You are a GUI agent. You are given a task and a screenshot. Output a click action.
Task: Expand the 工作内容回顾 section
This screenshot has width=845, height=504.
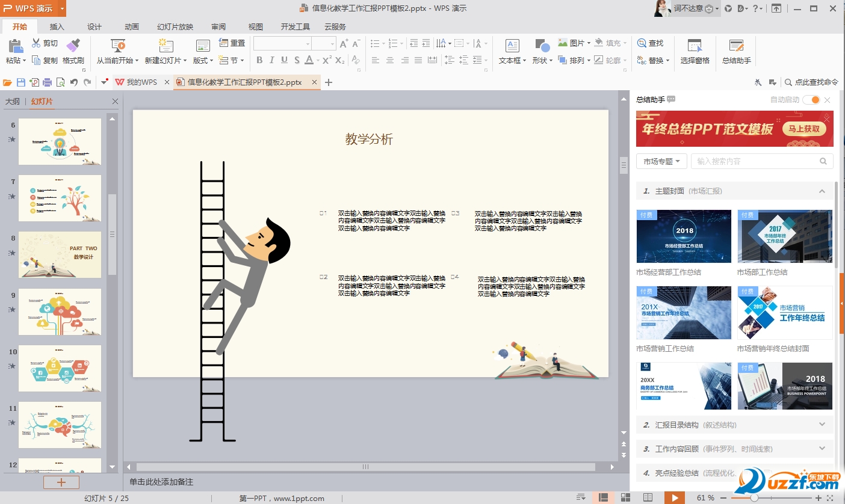click(x=822, y=449)
